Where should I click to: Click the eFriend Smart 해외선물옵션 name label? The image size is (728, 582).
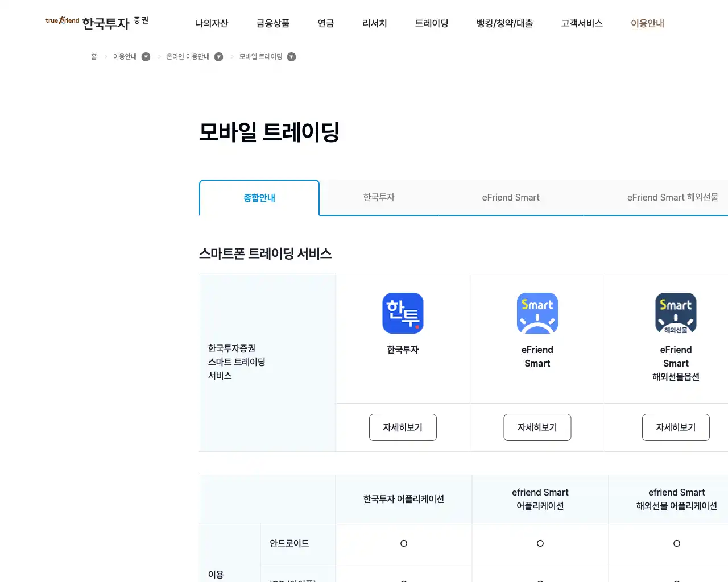click(x=676, y=363)
